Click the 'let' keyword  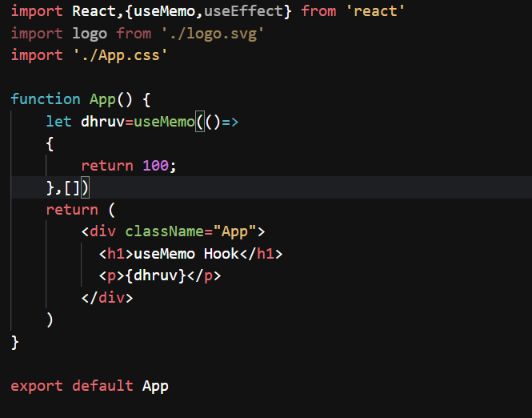pos(58,122)
